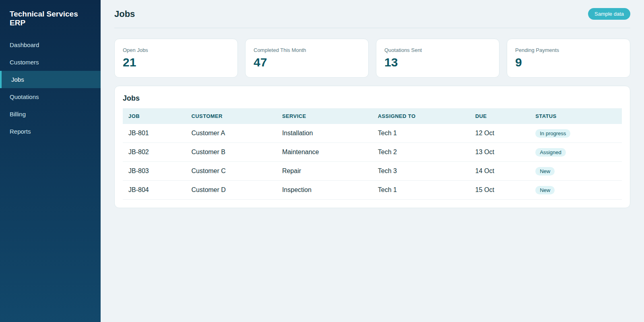Click the Sample data button
644x322 pixels.
coord(609,14)
